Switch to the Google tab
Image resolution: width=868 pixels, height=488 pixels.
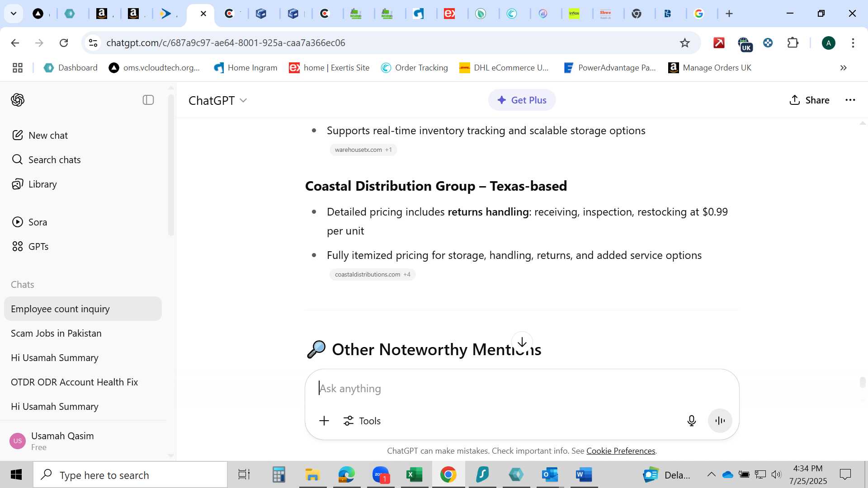[699, 14]
